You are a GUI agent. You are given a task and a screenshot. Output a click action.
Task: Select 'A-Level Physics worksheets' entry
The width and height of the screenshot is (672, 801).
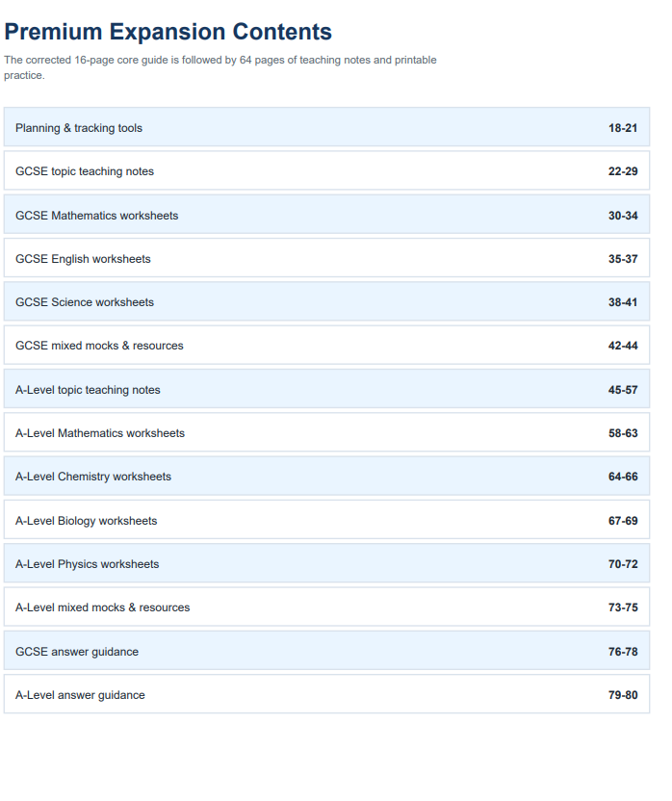pyautogui.click(x=326, y=563)
